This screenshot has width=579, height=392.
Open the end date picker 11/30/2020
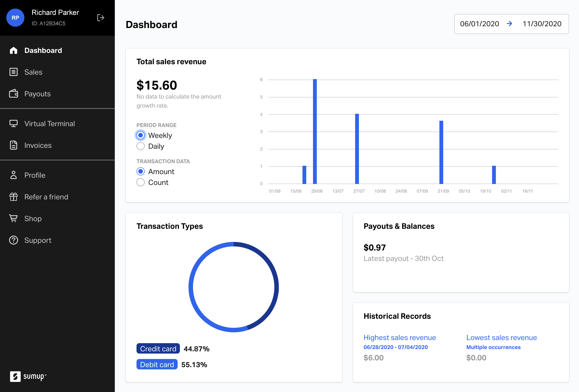coord(542,24)
